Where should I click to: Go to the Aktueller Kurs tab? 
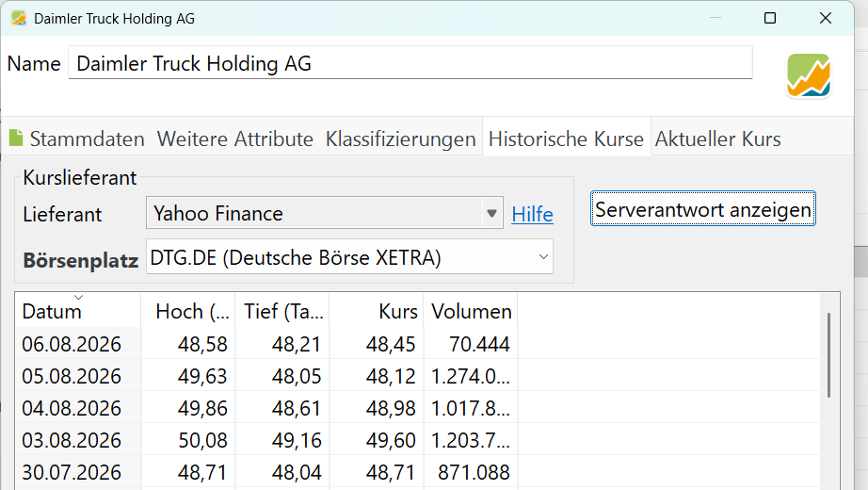pyautogui.click(x=718, y=139)
